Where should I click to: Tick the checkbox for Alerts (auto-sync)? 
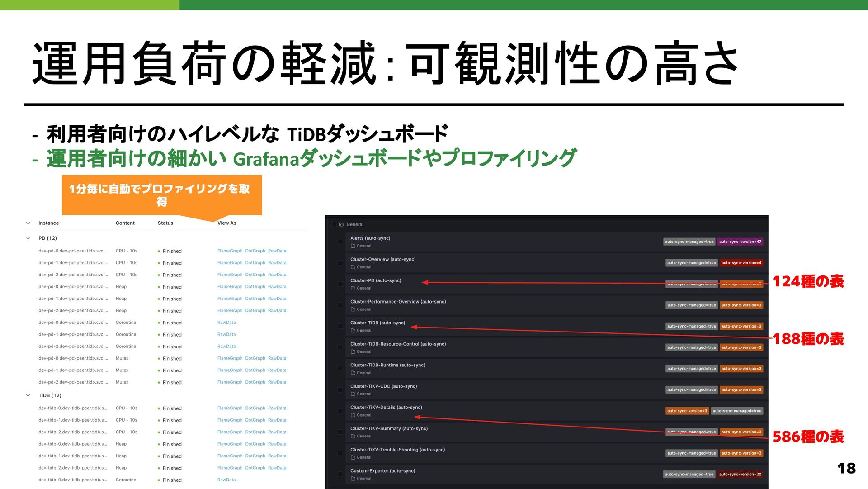pos(340,242)
